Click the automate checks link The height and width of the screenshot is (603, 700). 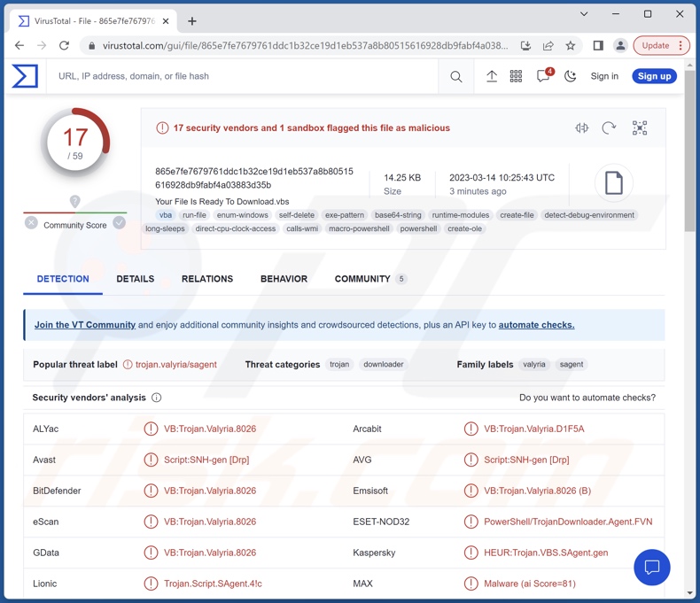pyautogui.click(x=536, y=325)
